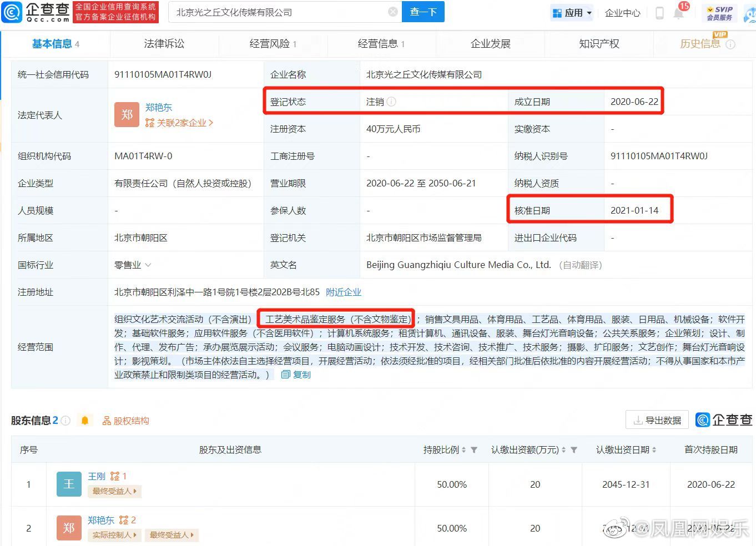Image resolution: width=756 pixels, height=546 pixels.
Task: Click the 查一下 search button
Action: 424,12
